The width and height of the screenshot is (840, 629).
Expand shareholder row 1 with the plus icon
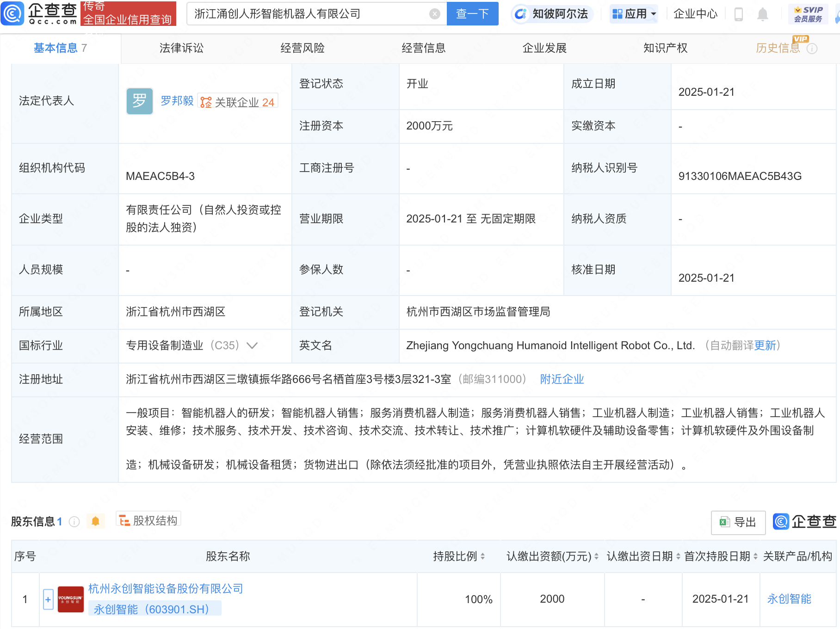click(48, 599)
